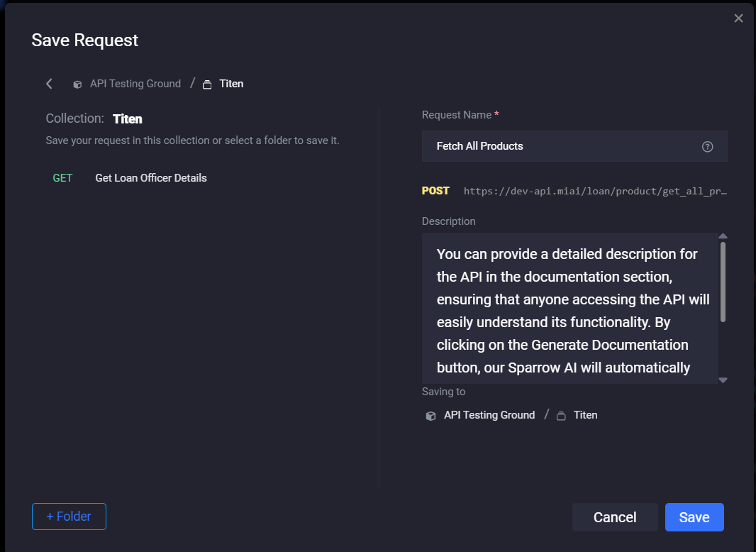Create a new folder with + Folder
Screen dimensions: 756x552
69,517
